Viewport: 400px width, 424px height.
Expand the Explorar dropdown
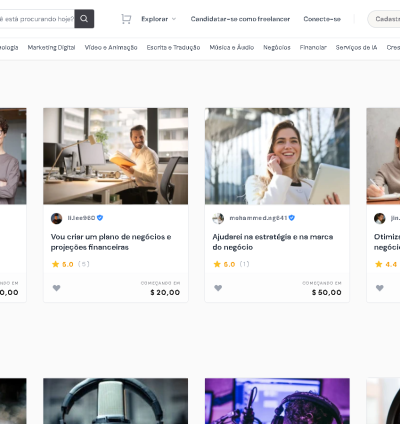click(x=158, y=19)
